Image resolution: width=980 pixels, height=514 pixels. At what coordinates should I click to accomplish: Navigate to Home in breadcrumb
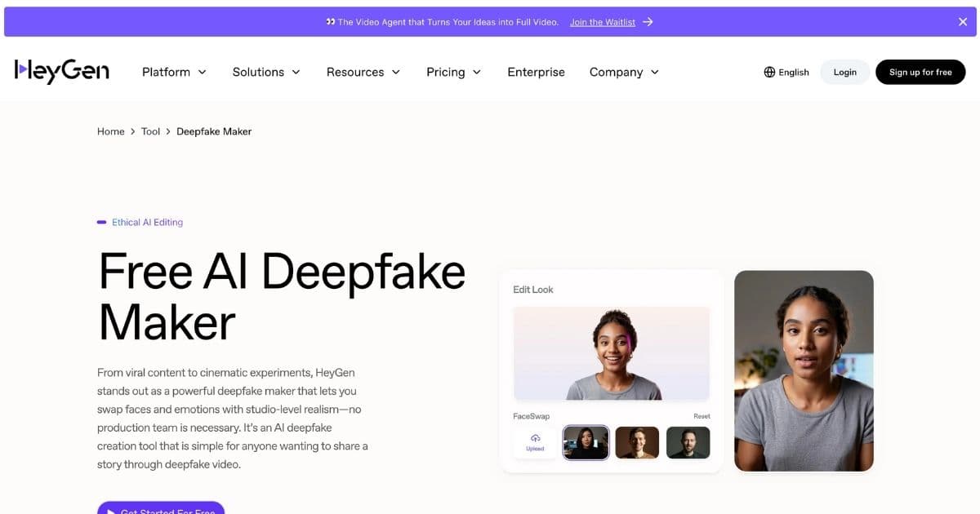(x=110, y=131)
